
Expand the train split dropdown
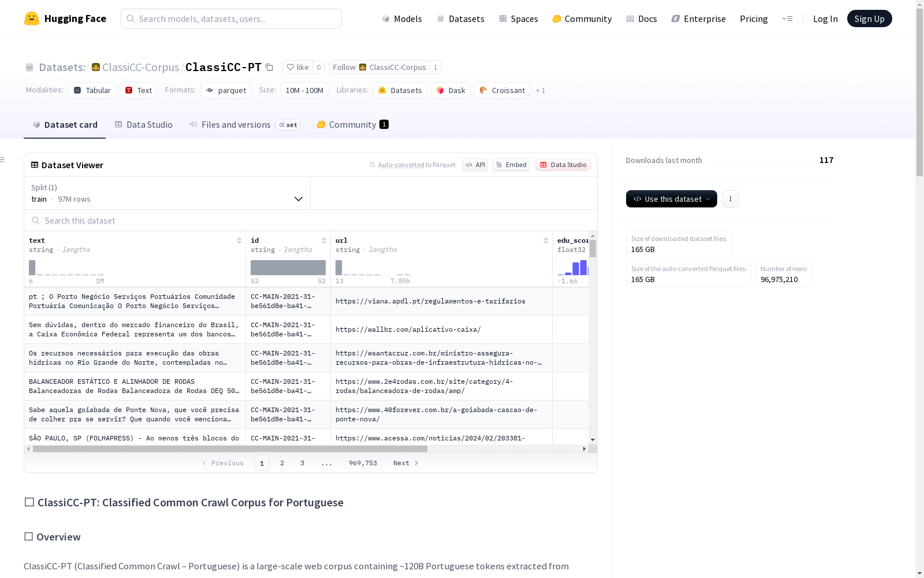[x=167, y=193]
